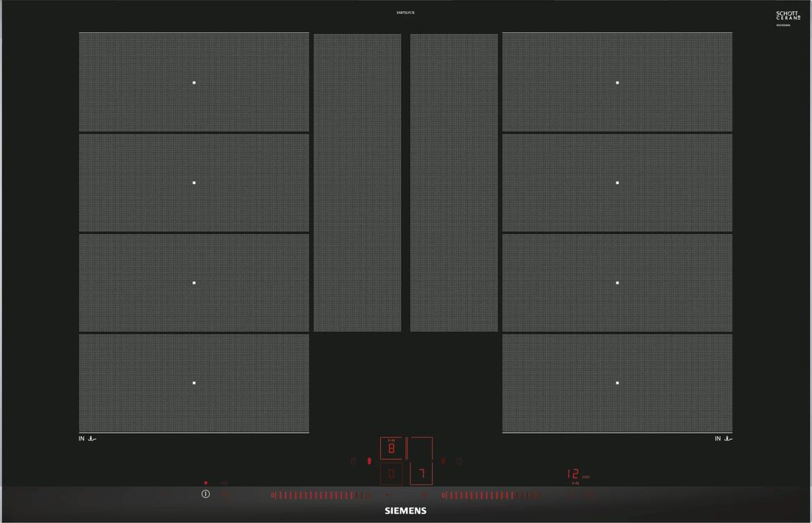This screenshot has width=812, height=523.
Task: Select the cooking zone displaying 7
Action: 422,474
